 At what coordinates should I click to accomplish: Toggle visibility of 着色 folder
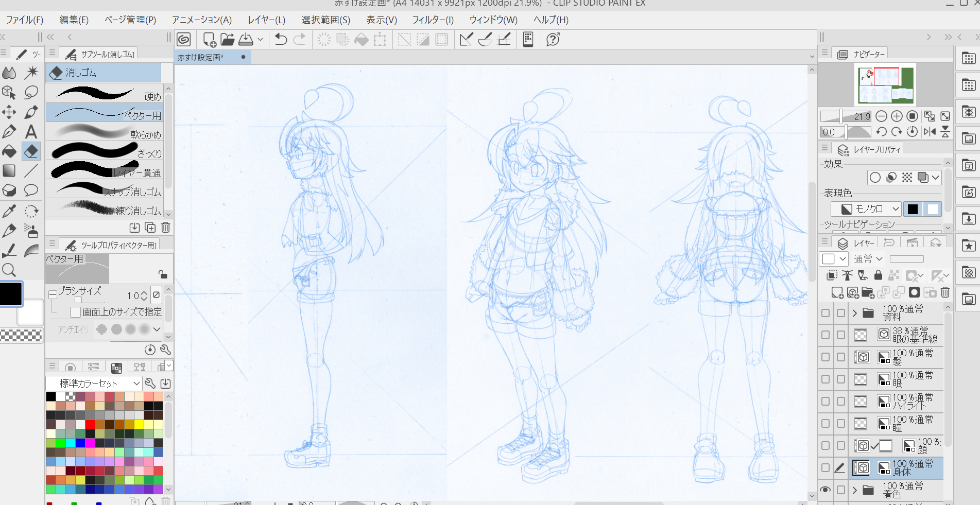pyautogui.click(x=826, y=490)
